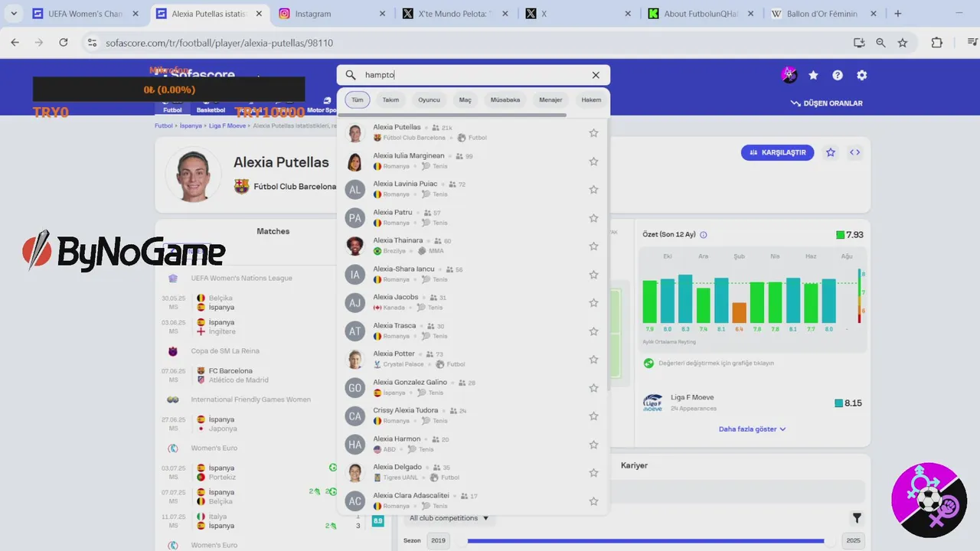Click the Alexia Thainara avatar thumbnail
980x551 pixels.
coord(354,246)
